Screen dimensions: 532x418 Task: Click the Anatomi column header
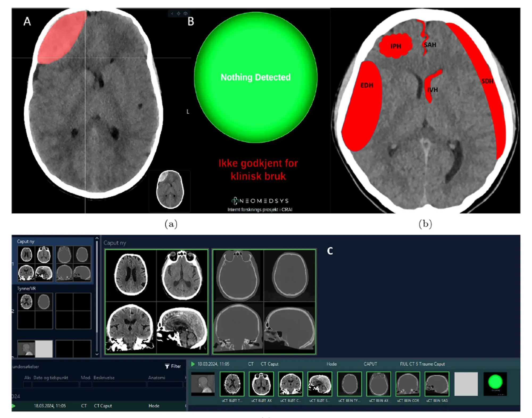(157, 378)
